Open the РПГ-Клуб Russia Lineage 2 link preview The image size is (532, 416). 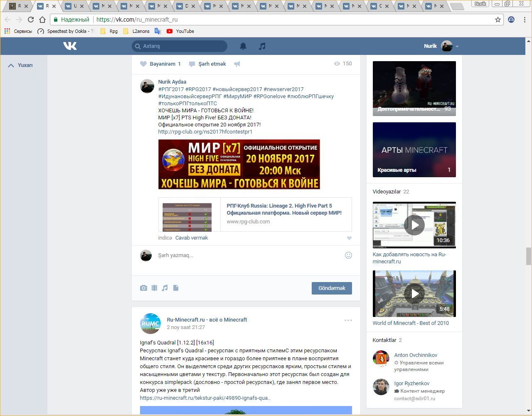[x=255, y=214]
